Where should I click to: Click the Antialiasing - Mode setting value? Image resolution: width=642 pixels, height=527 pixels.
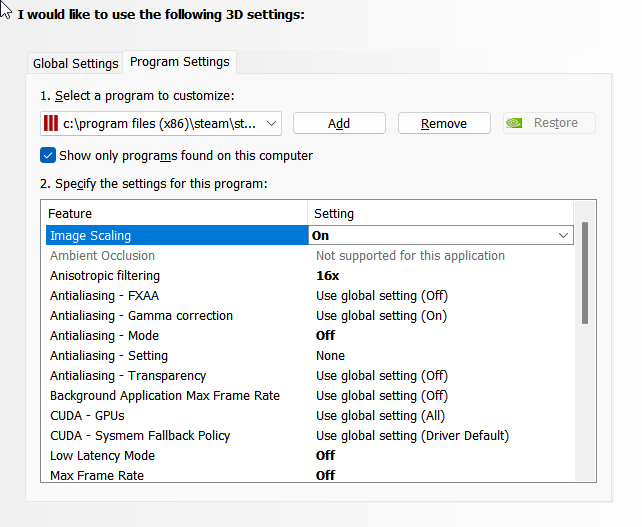[326, 335]
